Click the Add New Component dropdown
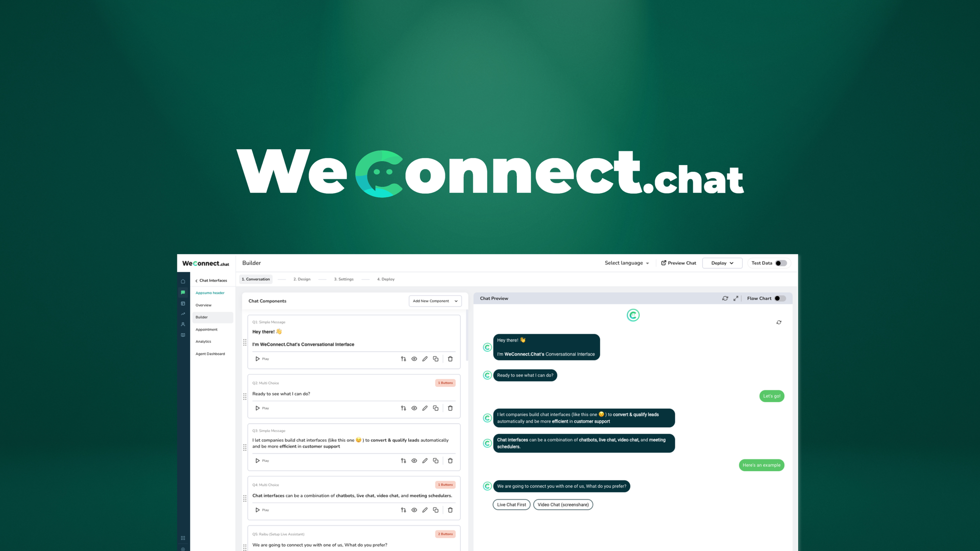 coord(435,300)
